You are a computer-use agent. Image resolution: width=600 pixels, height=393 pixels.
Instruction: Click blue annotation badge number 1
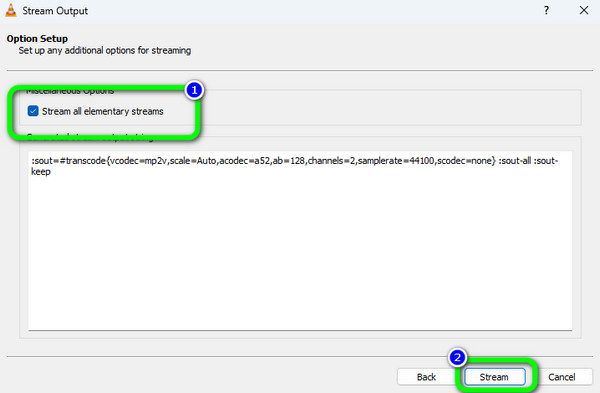pos(194,90)
